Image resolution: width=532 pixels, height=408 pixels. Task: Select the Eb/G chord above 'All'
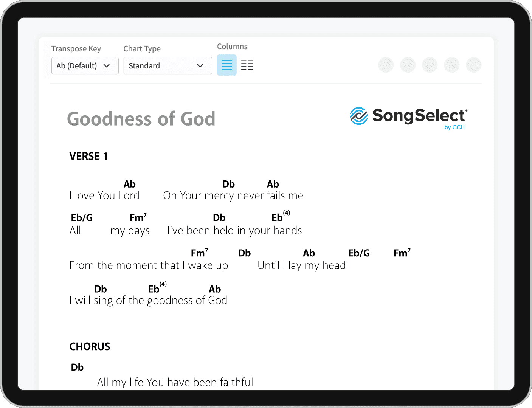coord(82,217)
